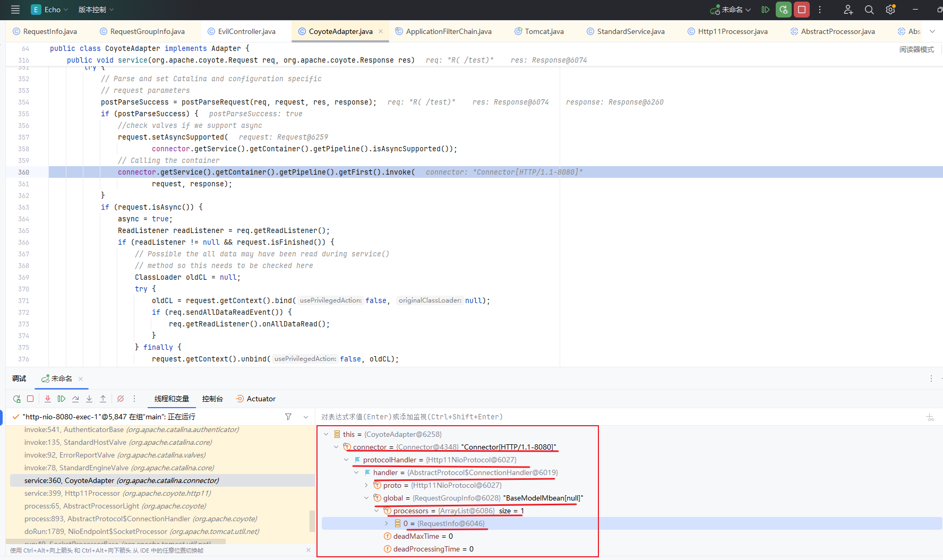Resume the program from the top toolbar
The height and width of the screenshot is (560, 943).
765,10
